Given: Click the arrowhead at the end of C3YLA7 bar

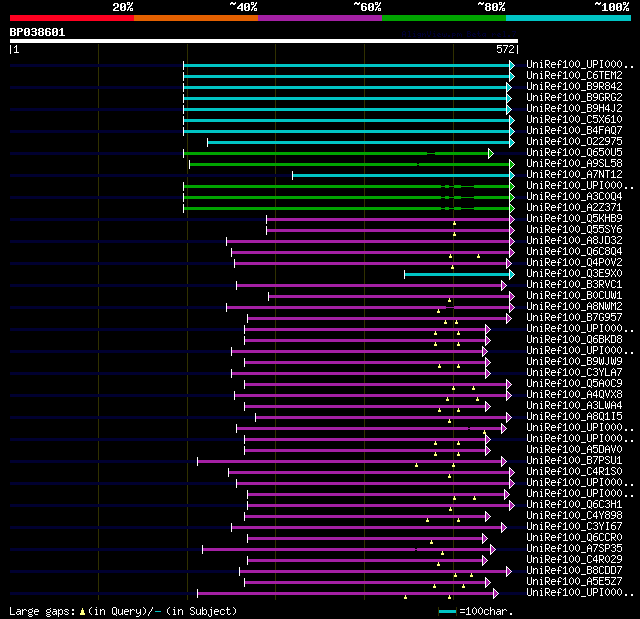Looking at the screenshot, I should (488, 374).
